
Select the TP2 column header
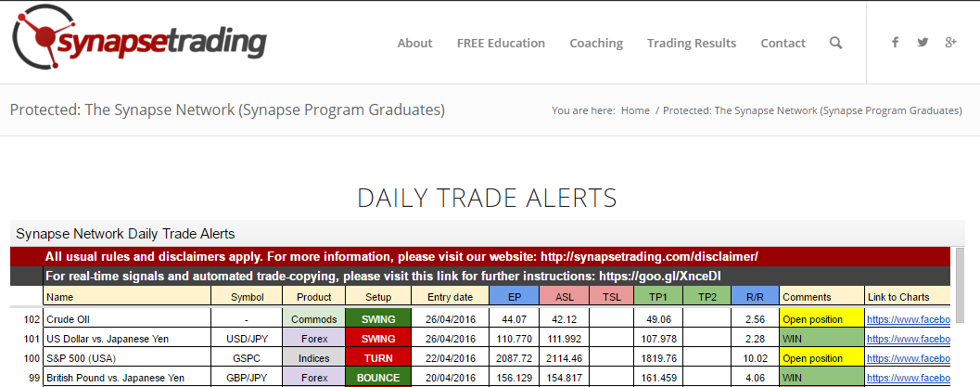tap(706, 297)
